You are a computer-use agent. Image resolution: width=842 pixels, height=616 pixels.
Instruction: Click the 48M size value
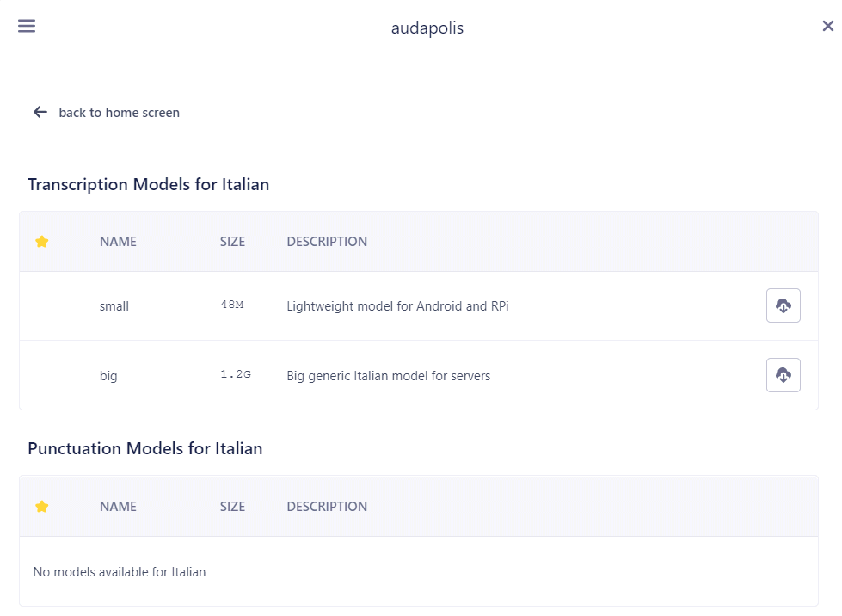[x=232, y=305]
